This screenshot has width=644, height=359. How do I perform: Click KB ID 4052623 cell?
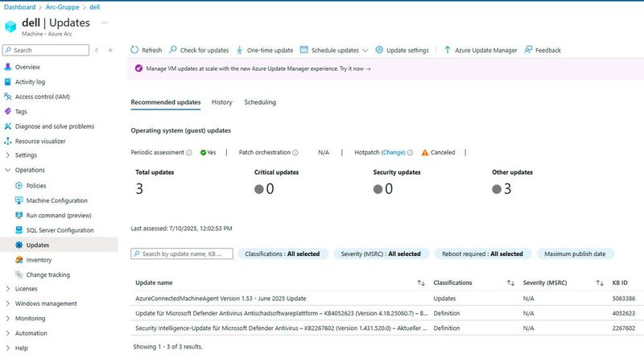point(623,313)
